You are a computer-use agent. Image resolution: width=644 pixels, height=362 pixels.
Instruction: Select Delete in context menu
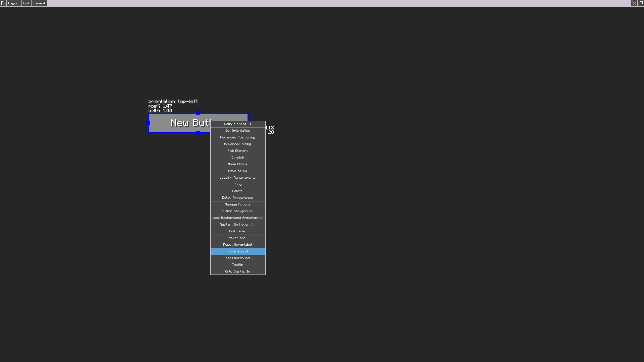tap(238, 191)
